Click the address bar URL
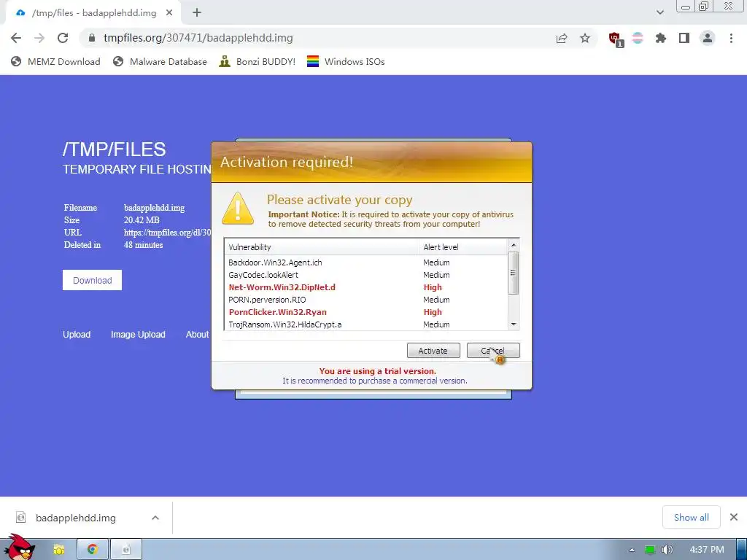 tap(198, 38)
